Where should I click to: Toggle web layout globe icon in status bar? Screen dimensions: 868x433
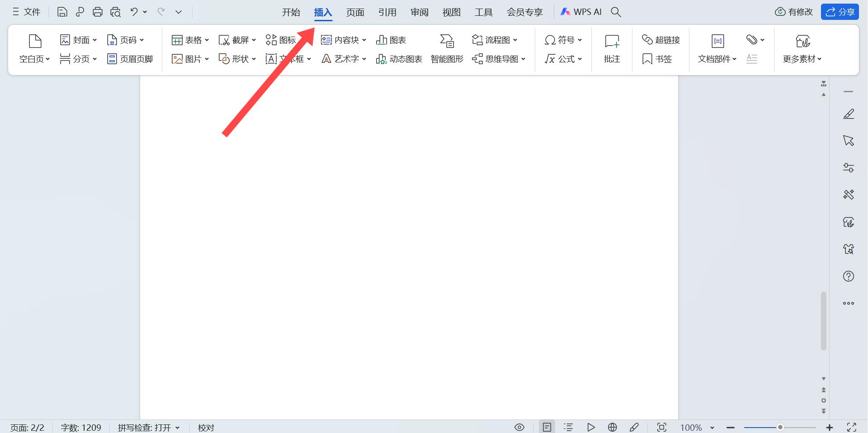pos(613,427)
